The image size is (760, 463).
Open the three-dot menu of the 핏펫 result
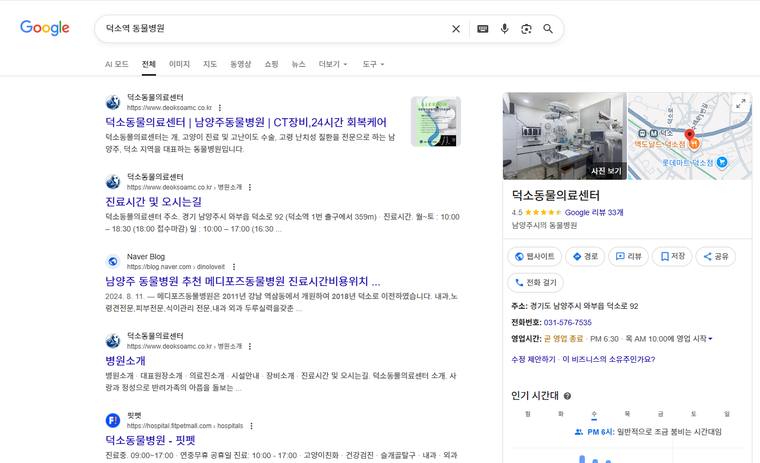251,426
